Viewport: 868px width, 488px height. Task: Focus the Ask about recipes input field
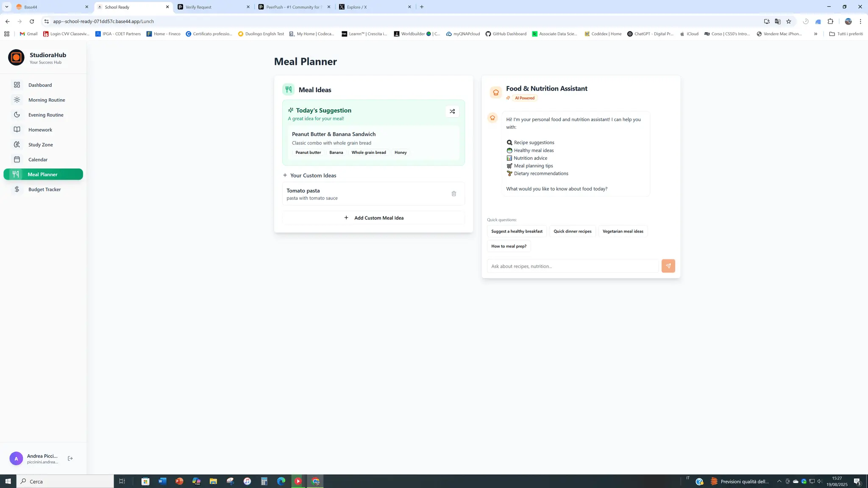573,266
